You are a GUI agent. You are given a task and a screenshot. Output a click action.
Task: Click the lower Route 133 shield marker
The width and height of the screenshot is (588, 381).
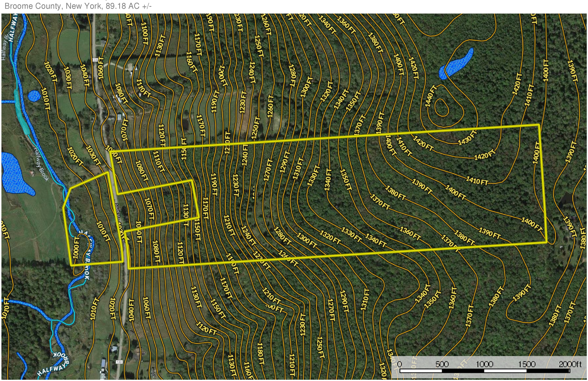[119, 362]
